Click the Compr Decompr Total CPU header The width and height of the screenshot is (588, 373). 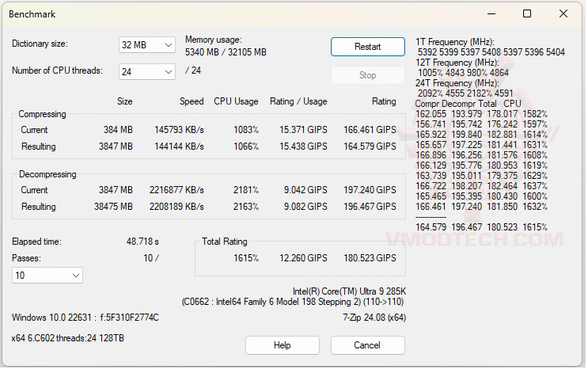point(468,104)
